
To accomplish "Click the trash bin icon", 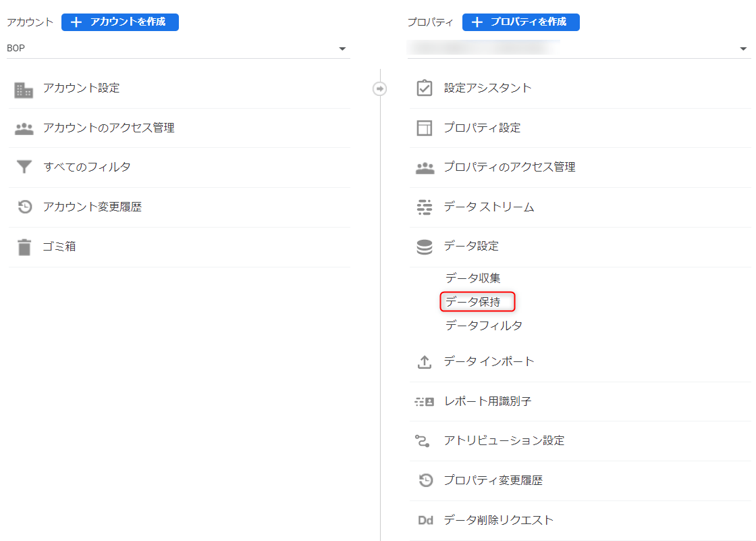I will pyautogui.click(x=24, y=247).
